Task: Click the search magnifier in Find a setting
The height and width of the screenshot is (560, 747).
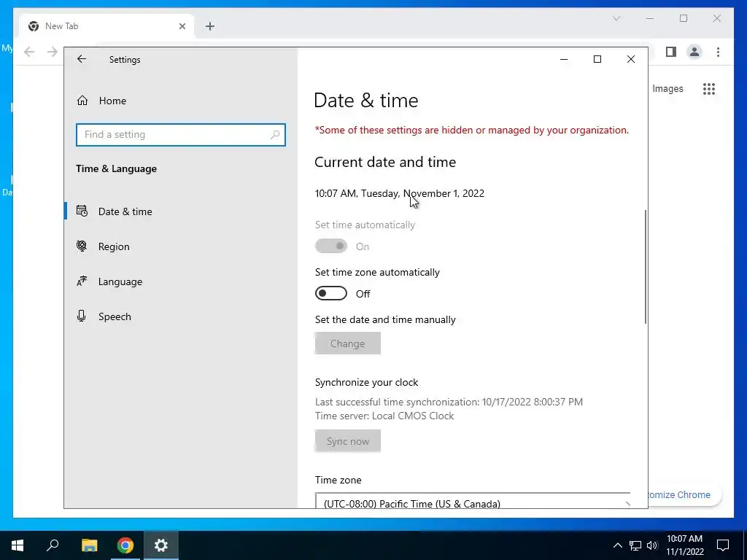Action: point(275,135)
